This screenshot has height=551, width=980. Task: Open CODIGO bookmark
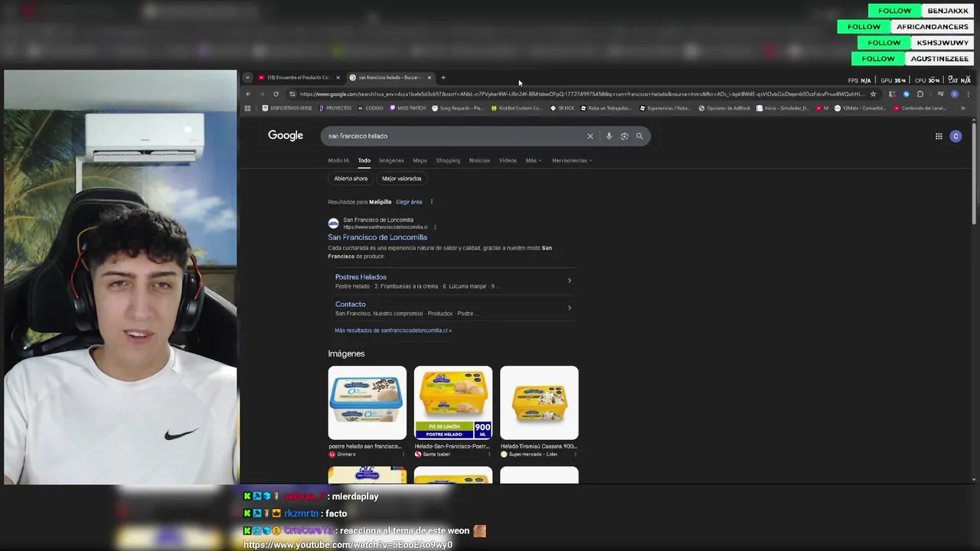tap(371, 108)
